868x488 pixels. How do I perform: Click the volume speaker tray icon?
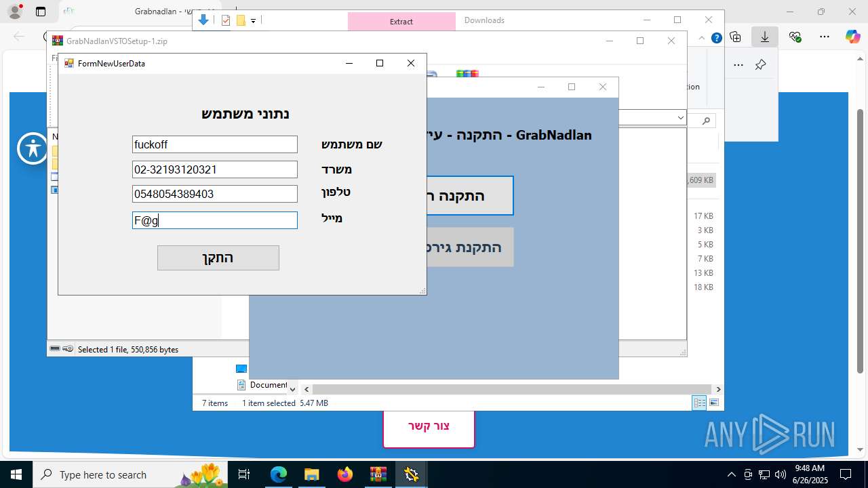[780, 474]
